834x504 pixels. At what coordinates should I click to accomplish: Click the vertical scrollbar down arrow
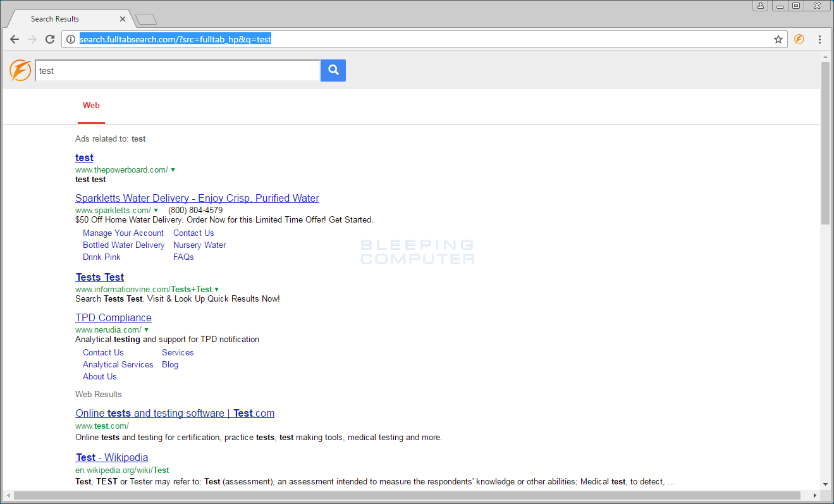click(x=825, y=484)
